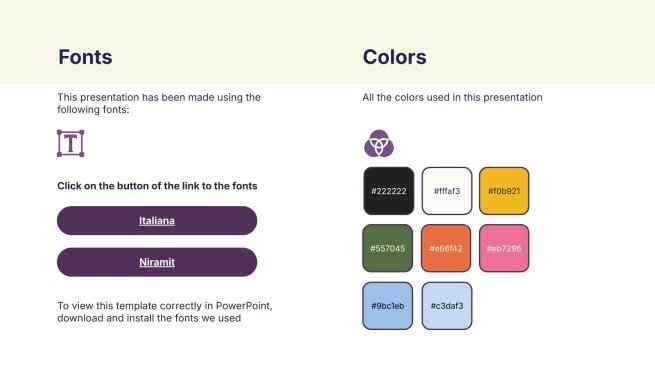Click the underlined Niramit link text
The image size is (655, 368).
pyautogui.click(x=157, y=262)
